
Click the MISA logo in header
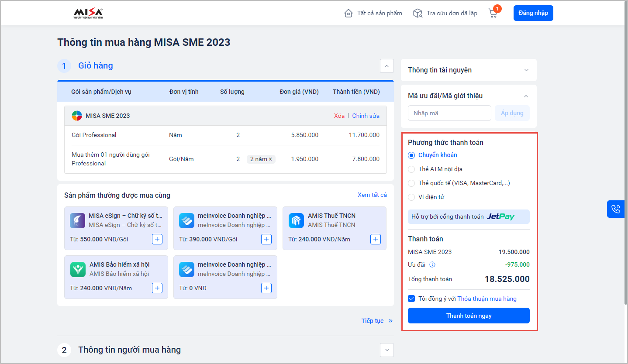coord(88,14)
